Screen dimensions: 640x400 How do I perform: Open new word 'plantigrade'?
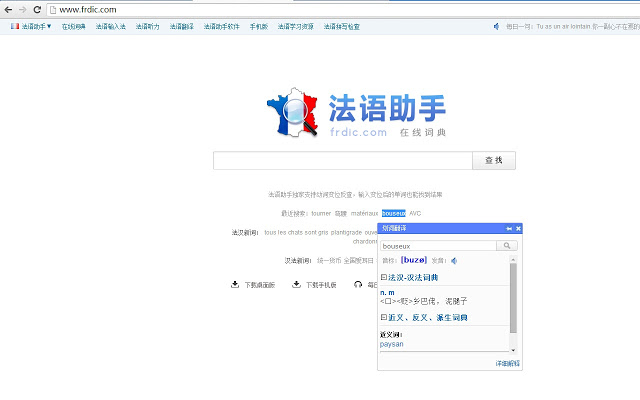click(x=346, y=233)
